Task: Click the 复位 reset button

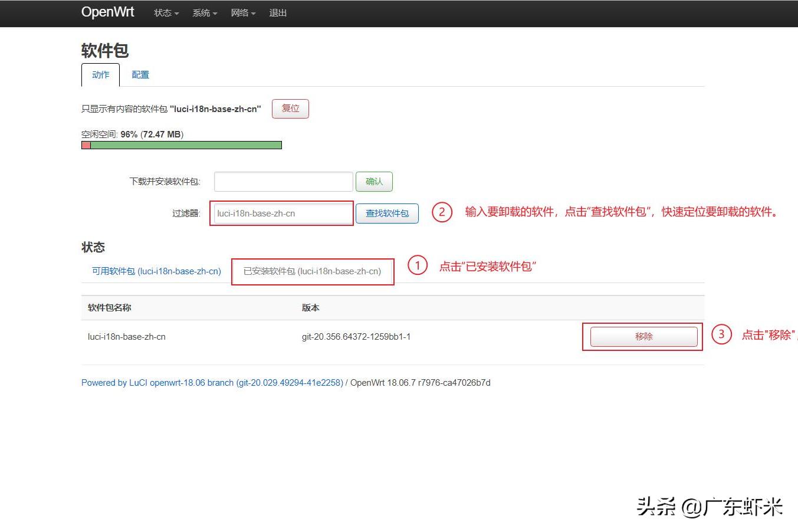Action: [x=290, y=109]
